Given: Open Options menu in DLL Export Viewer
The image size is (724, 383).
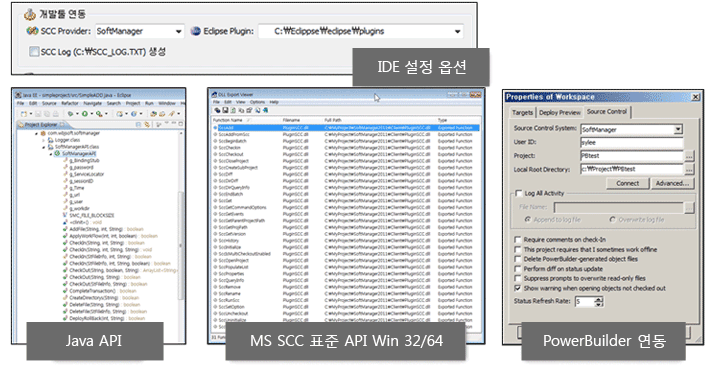Looking at the screenshot, I should click(x=257, y=102).
